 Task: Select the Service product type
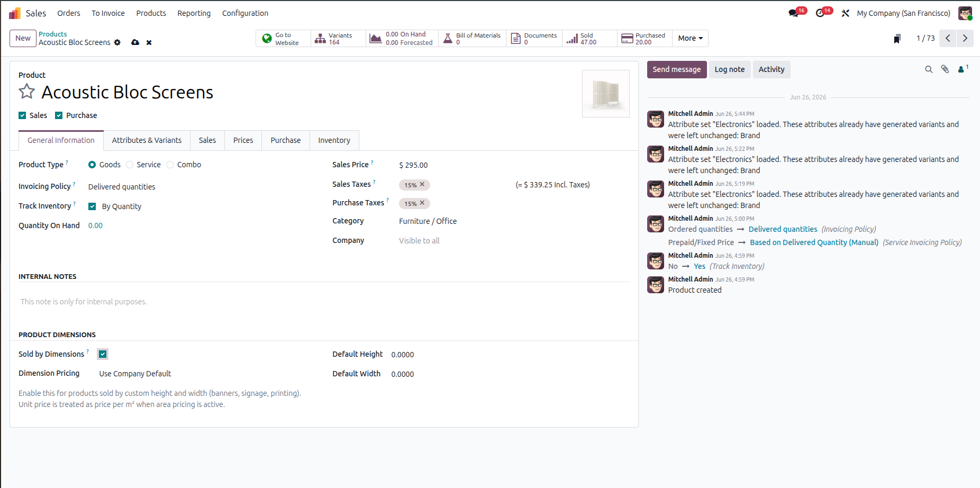tap(130, 165)
